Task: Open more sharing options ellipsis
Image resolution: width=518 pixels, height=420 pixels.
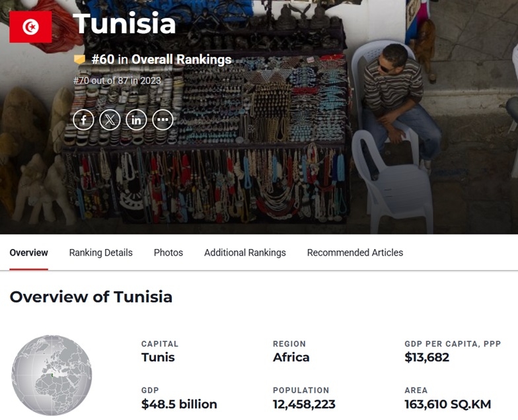Action: [x=163, y=120]
